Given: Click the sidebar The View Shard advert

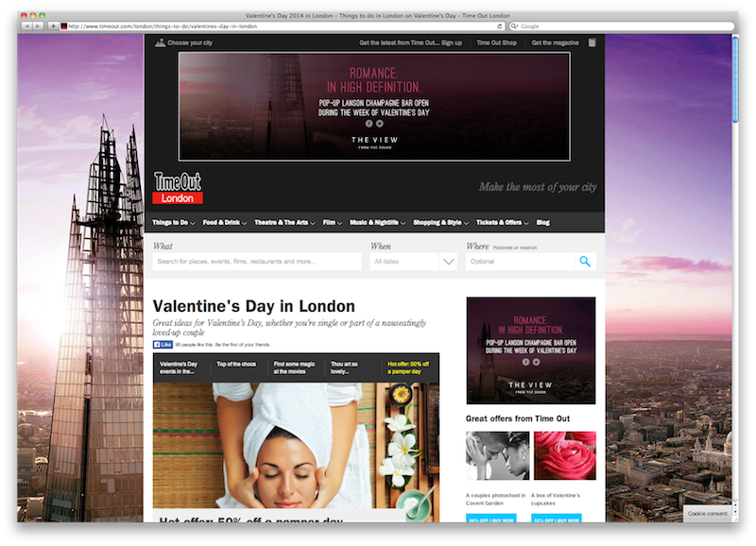Looking at the screenshot, I should [531, 350].
